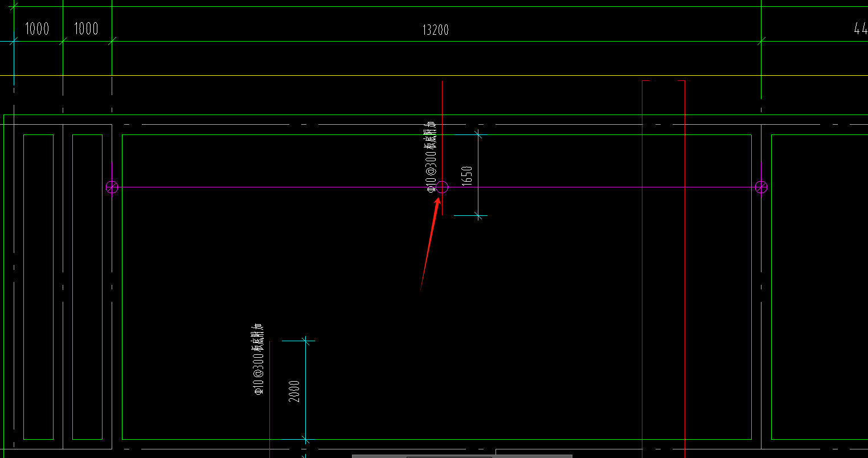
Task: Select the crossed circle at the magenta line's left end
Action: [112, 187]
